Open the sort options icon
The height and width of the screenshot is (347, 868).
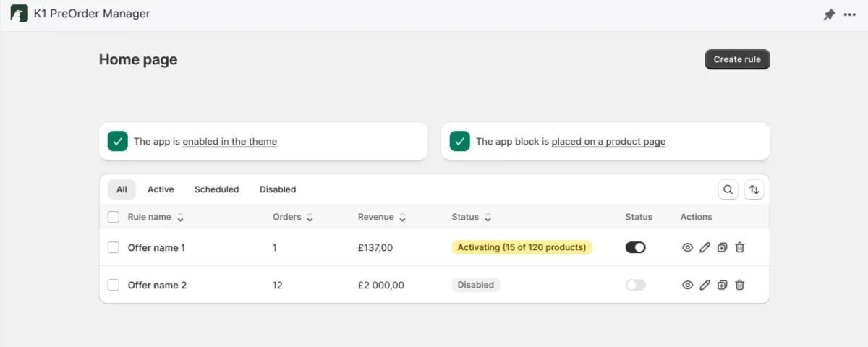tap(754, 189)
